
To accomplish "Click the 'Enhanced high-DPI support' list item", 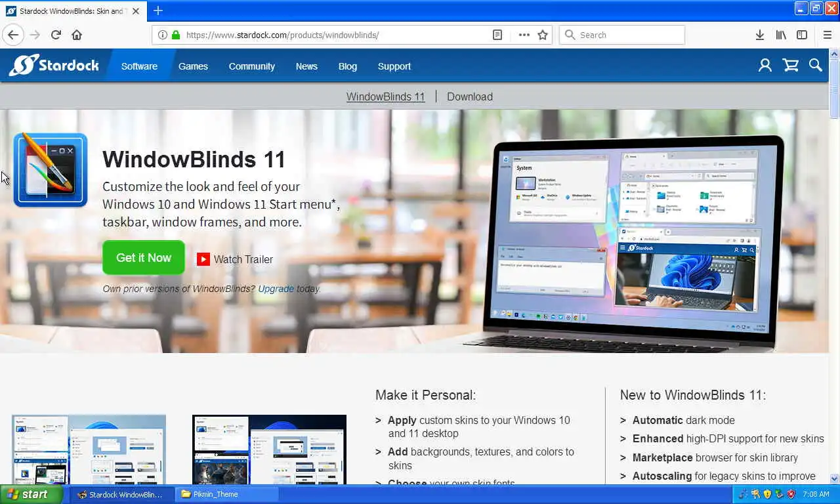I will tap(728, 438).
